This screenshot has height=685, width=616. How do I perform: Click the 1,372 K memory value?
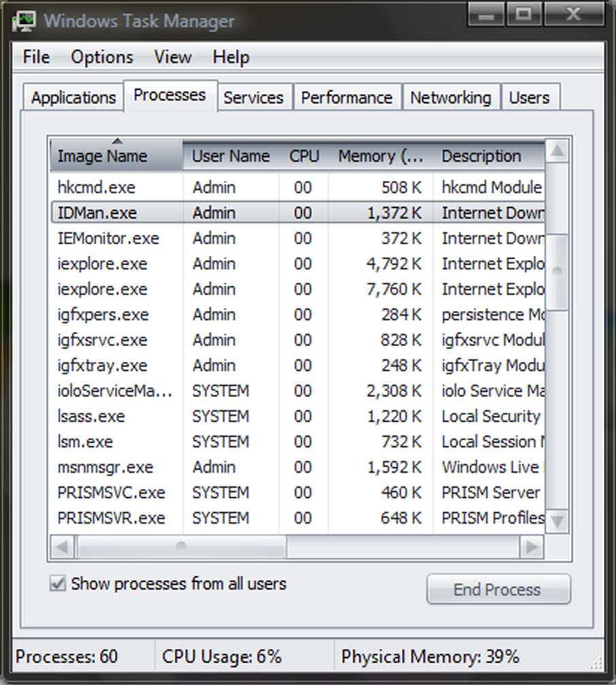[x=394, y=213]
